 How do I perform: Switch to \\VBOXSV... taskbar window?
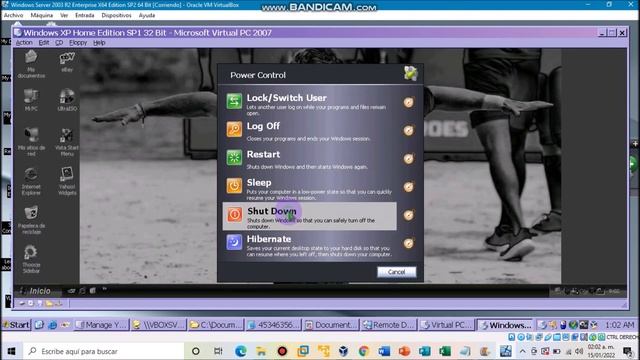click(159, 325)
